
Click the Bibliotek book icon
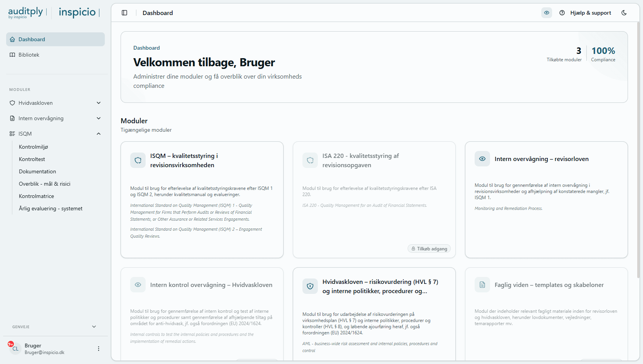pos(12,55)
